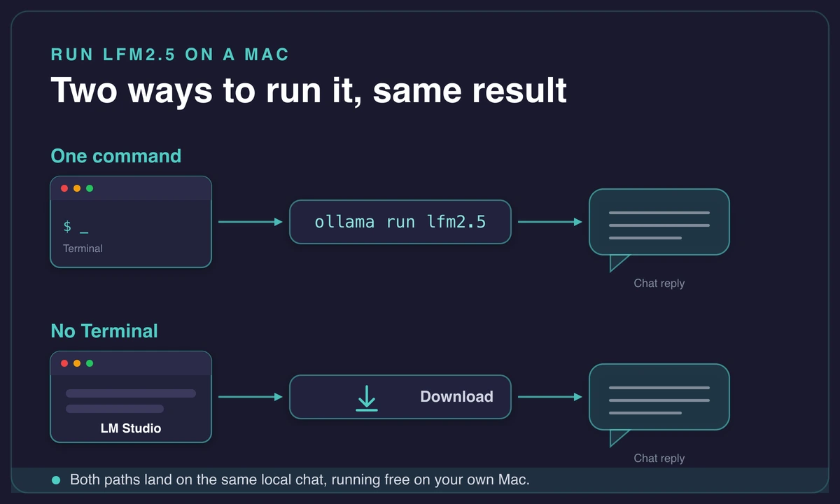This screenshot has width=840, height=504.
Task: Click the orange dot in LM Studio window
Action: (x=77, y=363)
